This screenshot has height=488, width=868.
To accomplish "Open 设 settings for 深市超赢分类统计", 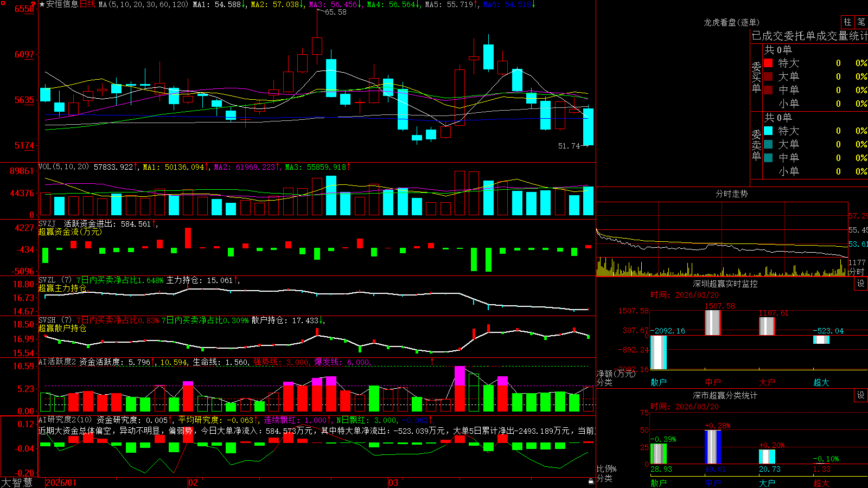I will click(x=861, y=395).
